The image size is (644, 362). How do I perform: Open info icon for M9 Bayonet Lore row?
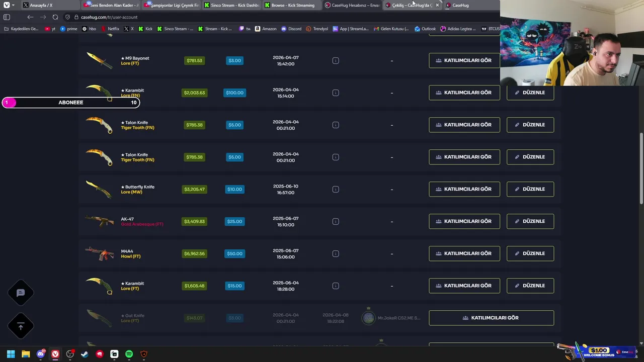(336, 60)
